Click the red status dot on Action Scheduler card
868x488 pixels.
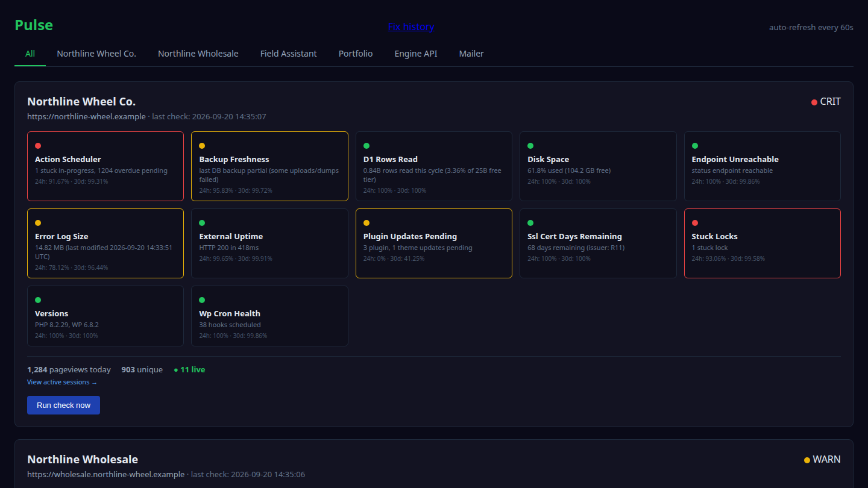pos(38,146)
